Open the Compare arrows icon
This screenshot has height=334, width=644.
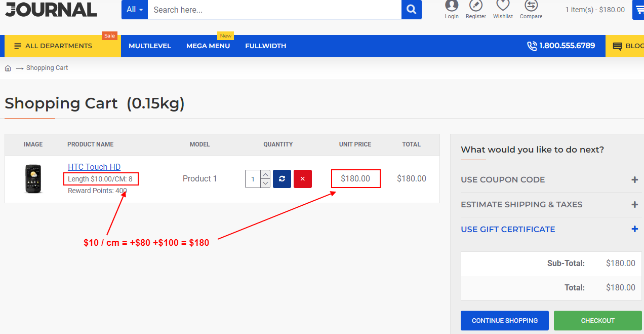[531, 6]
